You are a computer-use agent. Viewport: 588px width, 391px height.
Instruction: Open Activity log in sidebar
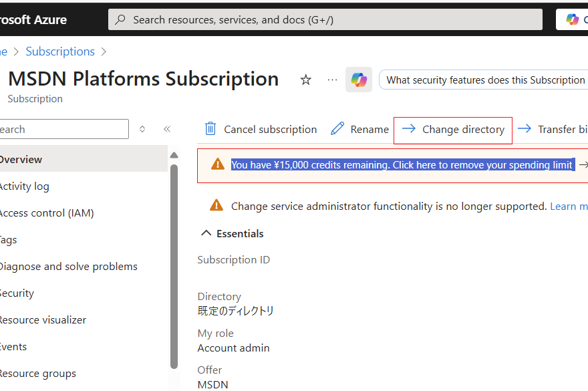24,186
